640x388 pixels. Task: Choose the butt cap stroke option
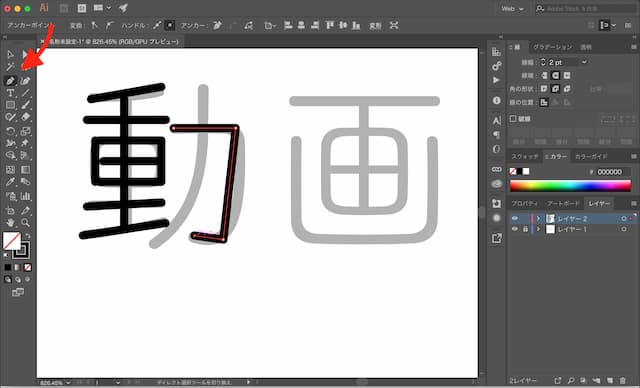544,75
